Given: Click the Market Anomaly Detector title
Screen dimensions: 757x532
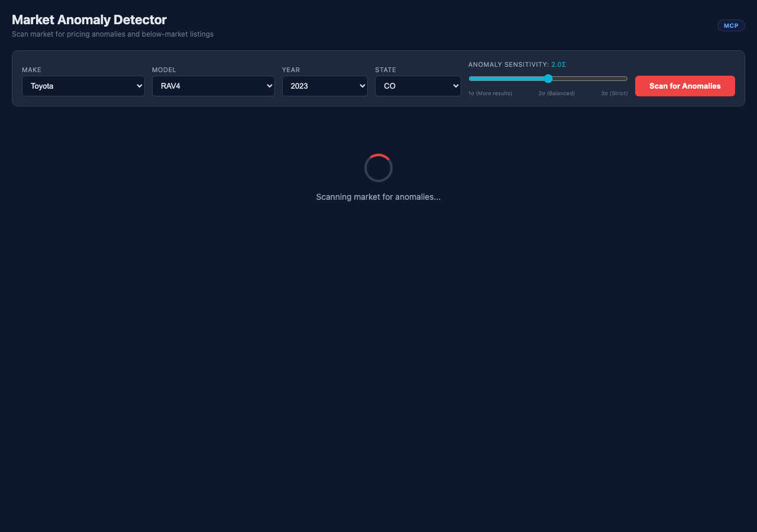Looking at the screenshot, I should (89, 20).
